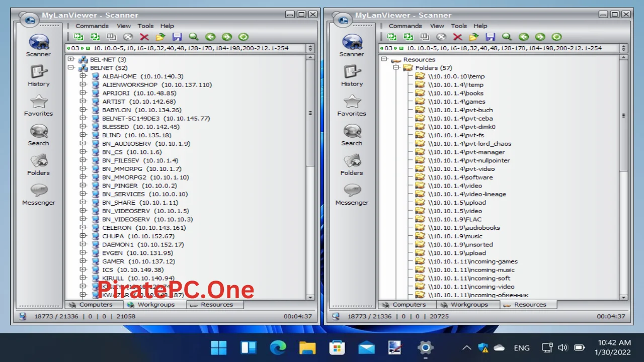Select ARTIST (10.10.142.68) in left tree
Image resolution: width=644 pixels, height=362 pixels.
139,102
